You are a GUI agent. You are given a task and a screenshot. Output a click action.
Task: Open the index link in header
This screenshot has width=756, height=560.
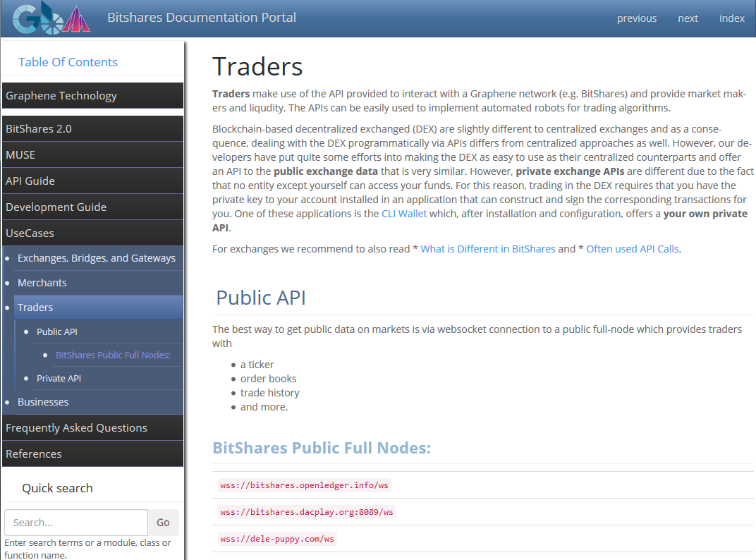pyautogui.click(x=732, y=18)
